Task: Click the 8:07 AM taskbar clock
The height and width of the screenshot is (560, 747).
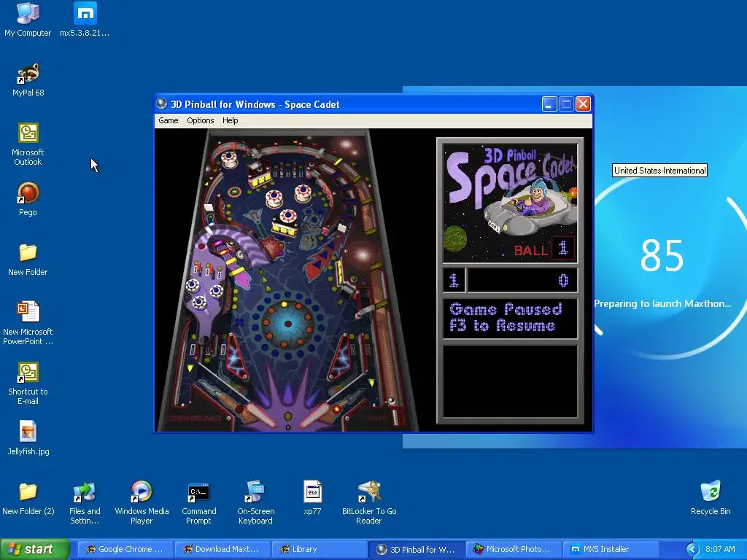Action: click(x=720, y=549)
